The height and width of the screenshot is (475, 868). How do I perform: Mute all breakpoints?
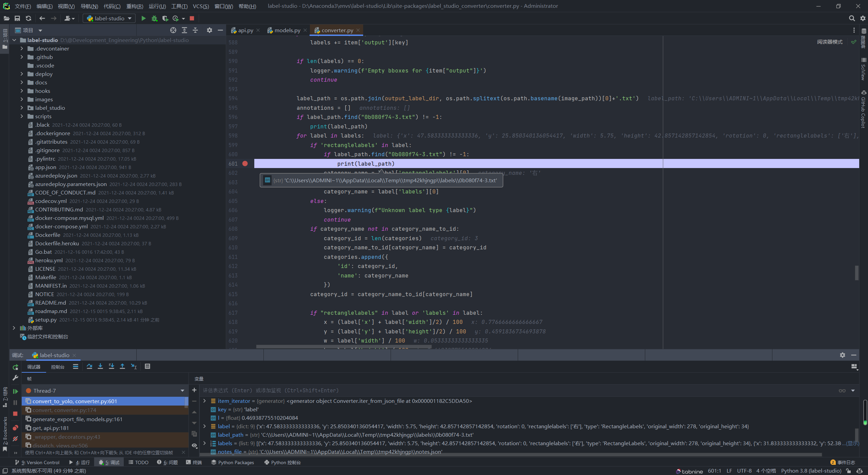point(15,439)
